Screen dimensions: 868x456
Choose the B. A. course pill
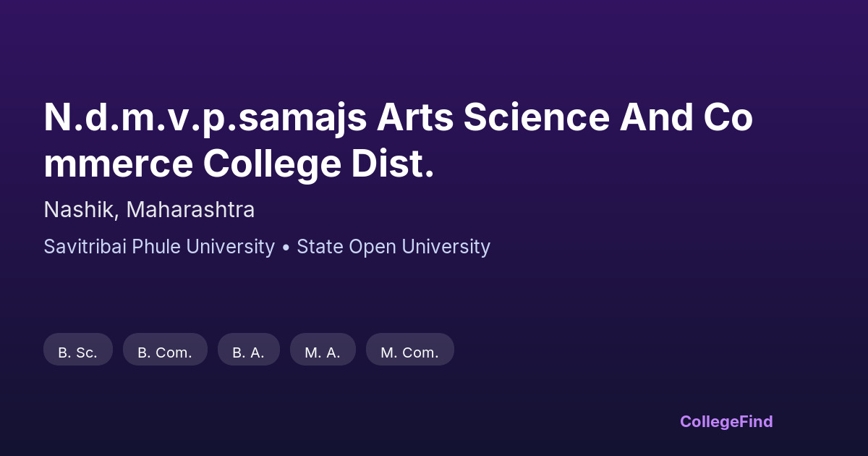coord(248,352)
